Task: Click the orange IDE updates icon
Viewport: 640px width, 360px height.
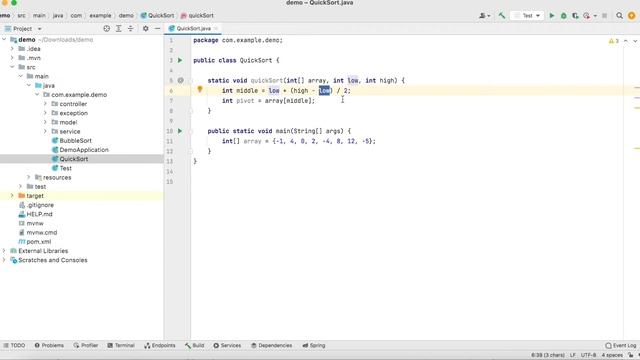Action: point(631,16)
